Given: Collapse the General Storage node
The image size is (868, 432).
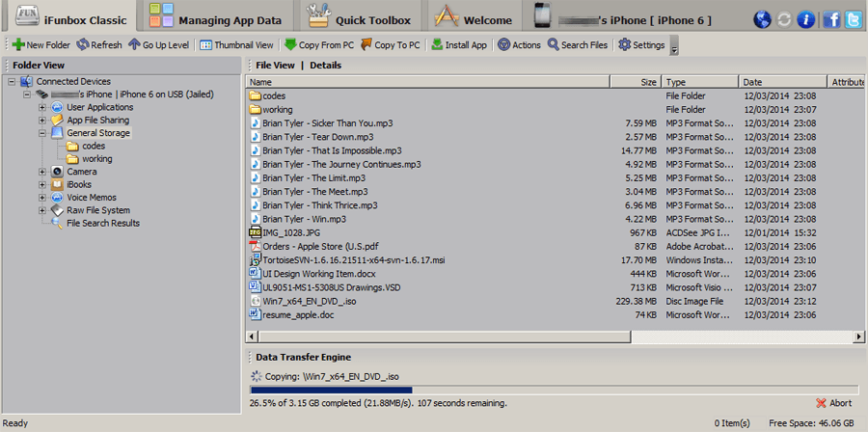Looking at the screenshot, I should (x=42, y=133).
